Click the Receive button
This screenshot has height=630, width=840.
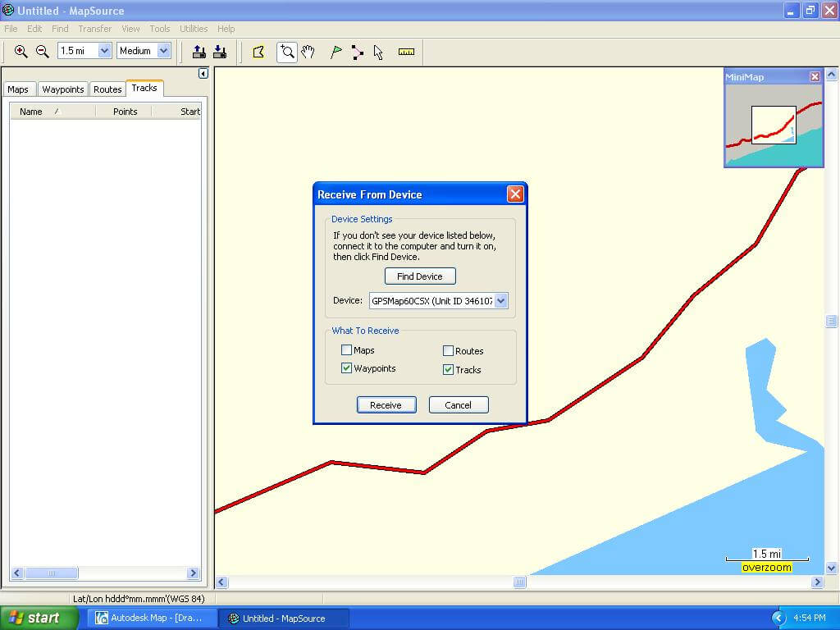pyautogui.click(x=386, y=405)
